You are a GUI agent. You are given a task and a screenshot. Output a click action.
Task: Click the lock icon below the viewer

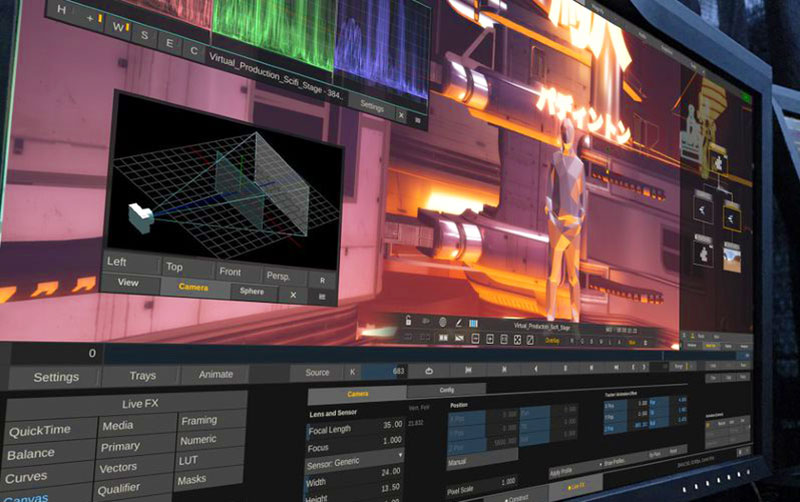pyautogui.click(x=410, y=321)
